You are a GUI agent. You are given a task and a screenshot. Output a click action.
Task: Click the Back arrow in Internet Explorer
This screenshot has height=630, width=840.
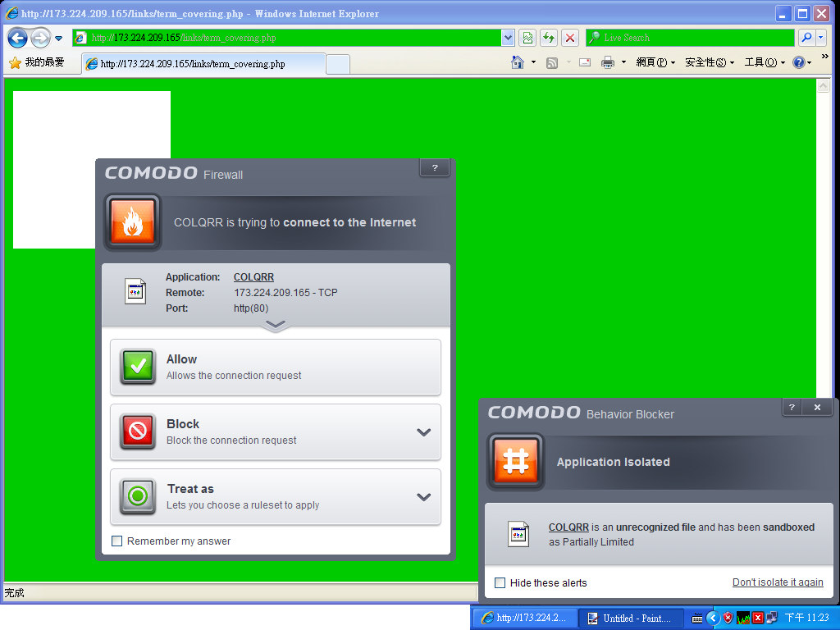18,38
